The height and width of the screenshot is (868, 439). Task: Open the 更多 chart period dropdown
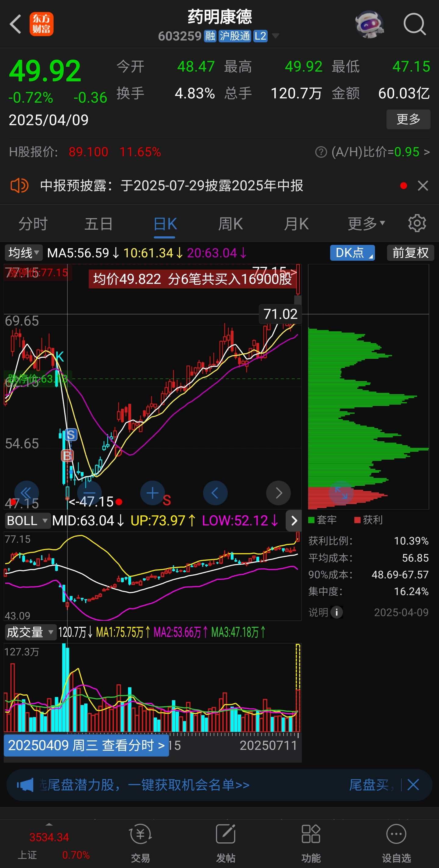tap(366, 224)
